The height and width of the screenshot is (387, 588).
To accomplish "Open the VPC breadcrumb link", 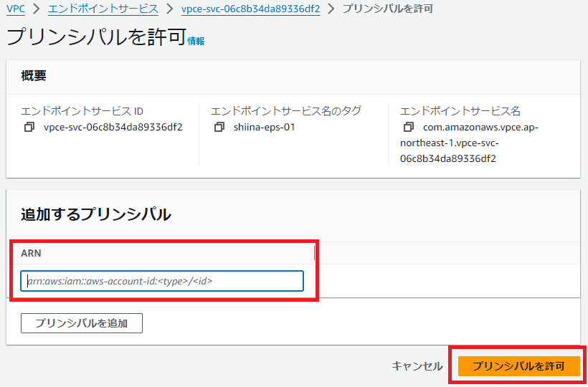I will tap(16, 9).
